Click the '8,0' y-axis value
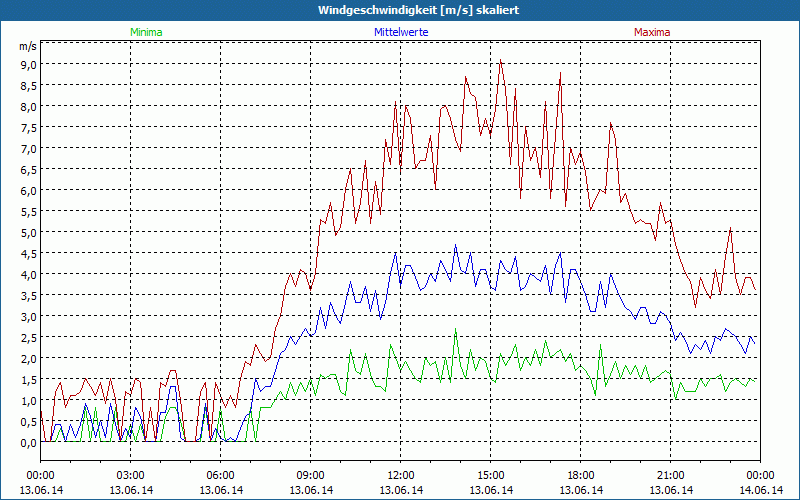The image size is (800, 500). 29,107
